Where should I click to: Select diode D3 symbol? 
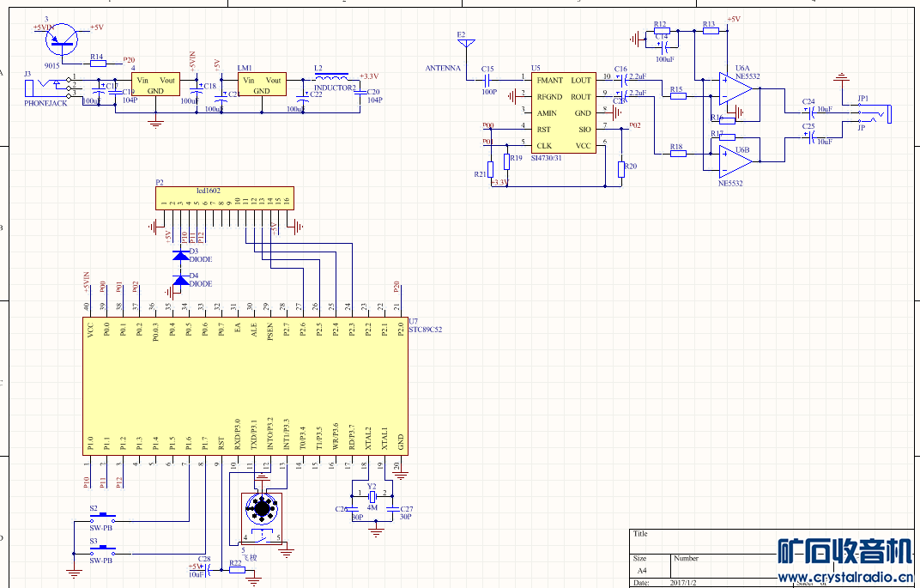pyautogui.click(x=181, y=255)
